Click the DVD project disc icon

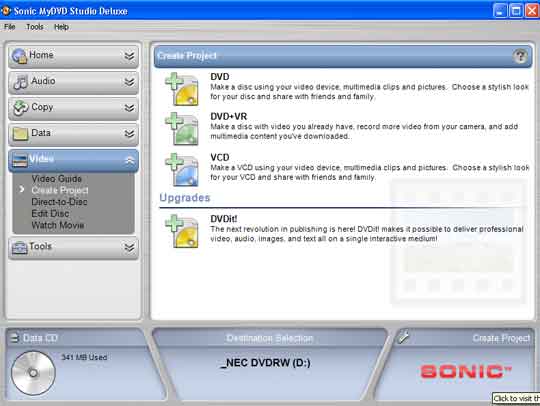(182, 89)
